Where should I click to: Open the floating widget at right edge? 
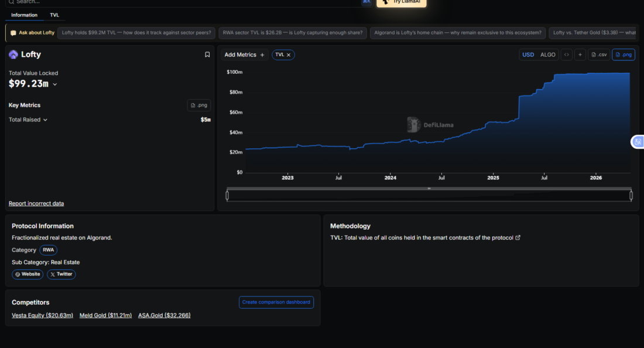pyautogui.click(x=638, y=142)
